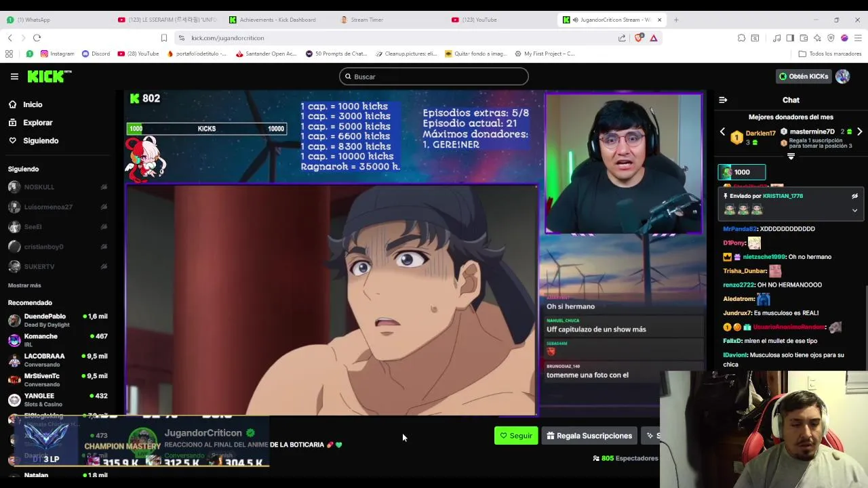This screenshot has height=488, width=868.
Task: Click the stream video player
Action: pyautogui.click(x=416, y=253)
